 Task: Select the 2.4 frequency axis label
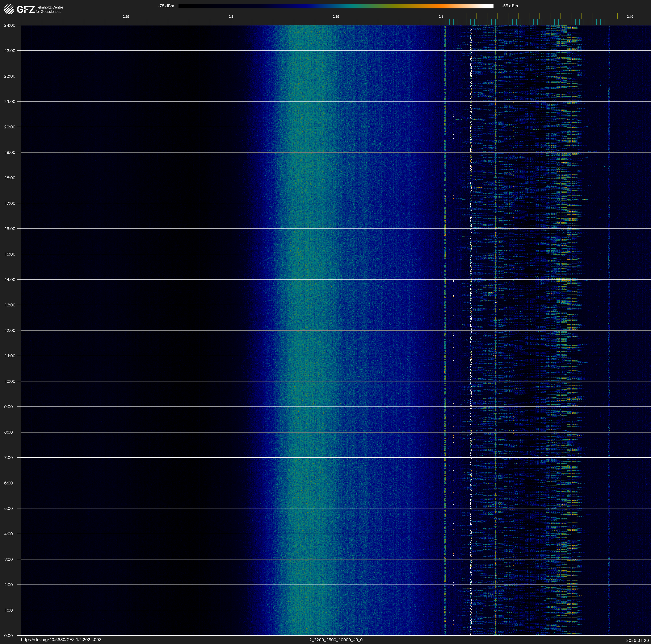point(441,17)
